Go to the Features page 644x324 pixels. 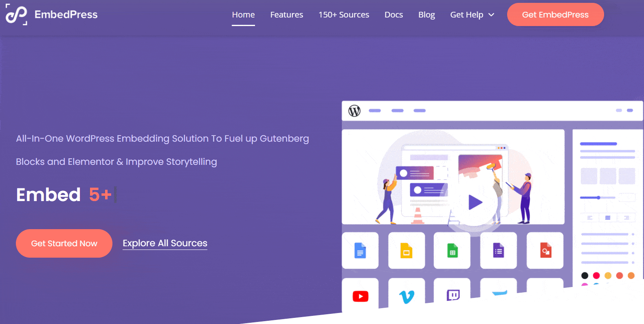(x=286, y=15)
